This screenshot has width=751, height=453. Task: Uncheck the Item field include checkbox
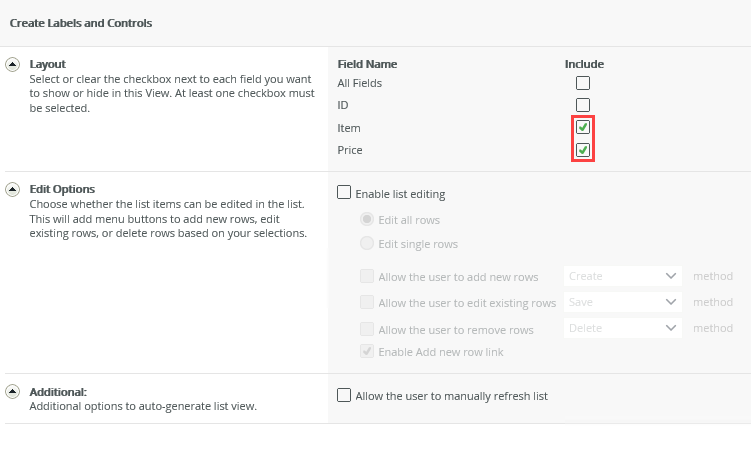coord(583,128)
